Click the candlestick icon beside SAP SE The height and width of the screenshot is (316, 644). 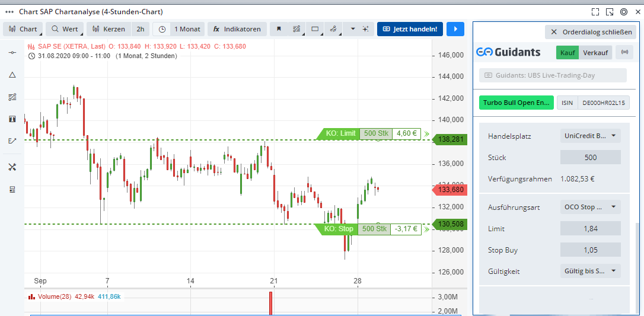pyautogui.click(x=31, y=46)
